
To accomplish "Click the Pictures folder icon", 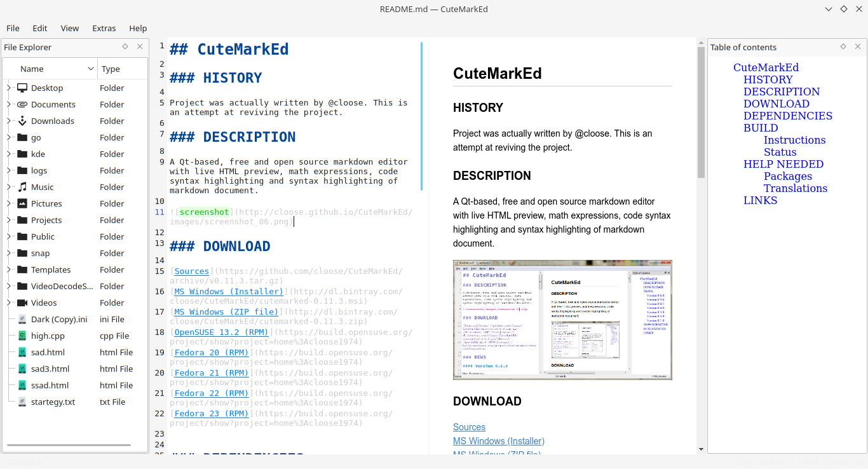I will click(22, 203).
